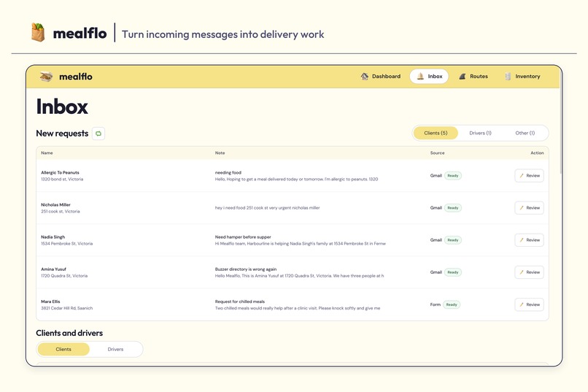Click the name 'Mara Ellis'

50,301
